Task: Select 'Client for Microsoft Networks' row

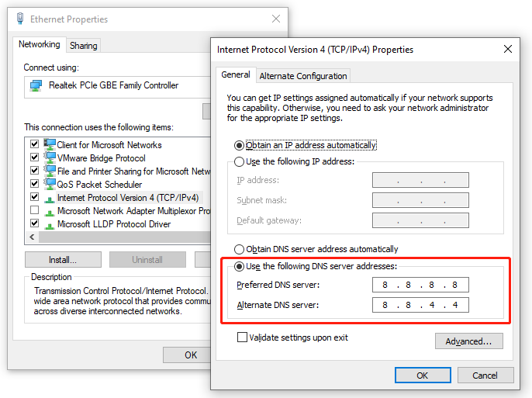Action: [x=109, y=145]
